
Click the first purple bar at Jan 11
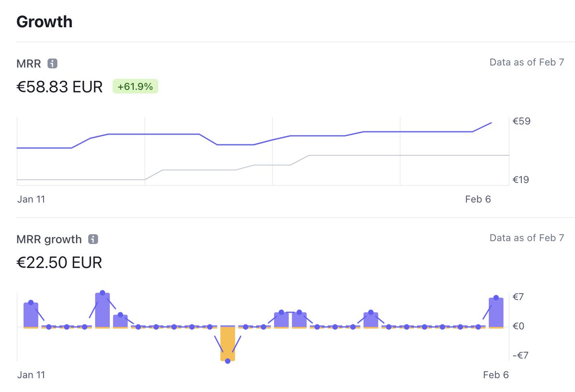click(31, 314)
